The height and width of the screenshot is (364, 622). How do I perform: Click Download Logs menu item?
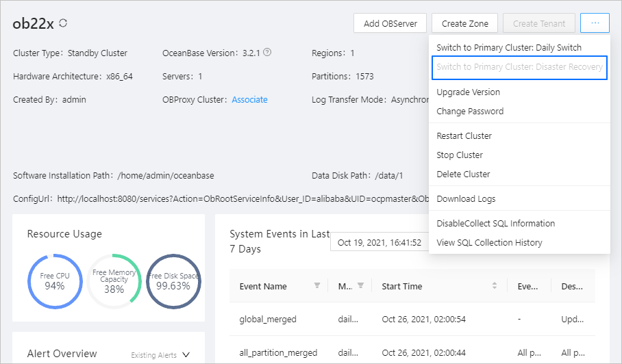click(466, 199)
